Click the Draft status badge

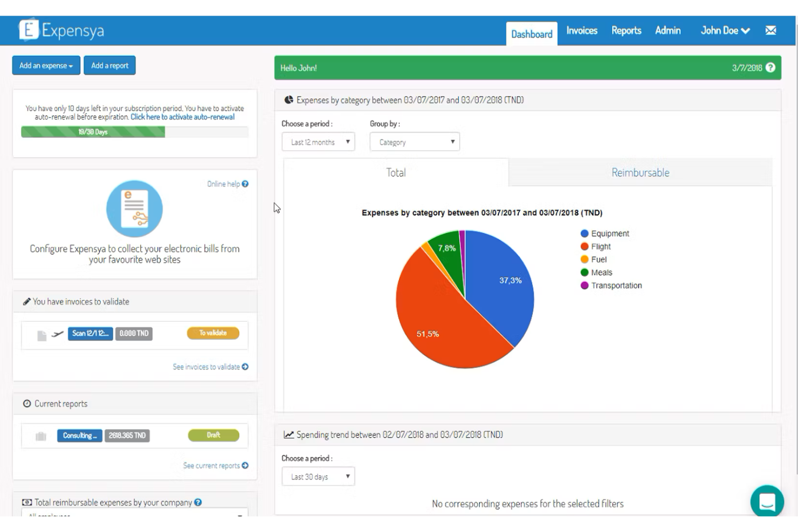coord(214,435)
